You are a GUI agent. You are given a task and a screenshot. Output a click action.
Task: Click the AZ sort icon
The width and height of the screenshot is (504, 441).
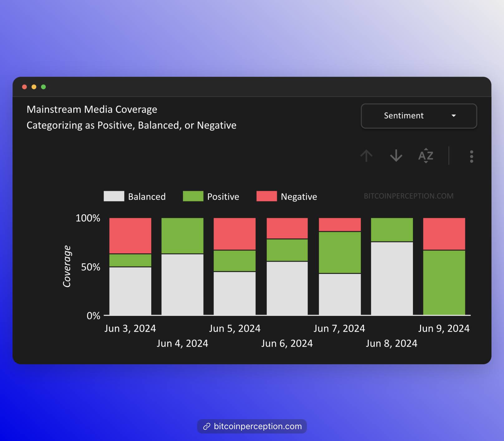tap(426, 156)
